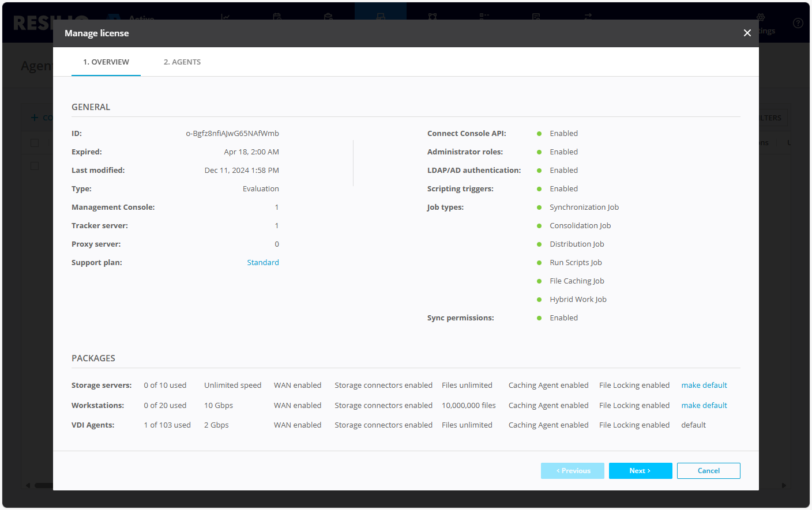This screenshot has width=812, height=510.
Task: Switch to the 2. AGENTS tab
Action: pyautogui.click(x=182, y=62)
